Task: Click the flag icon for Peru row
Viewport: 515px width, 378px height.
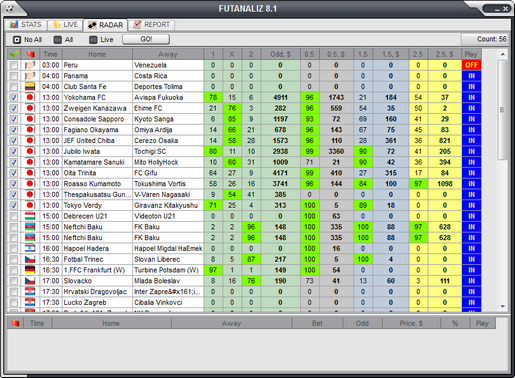Action: coord(30,65)
